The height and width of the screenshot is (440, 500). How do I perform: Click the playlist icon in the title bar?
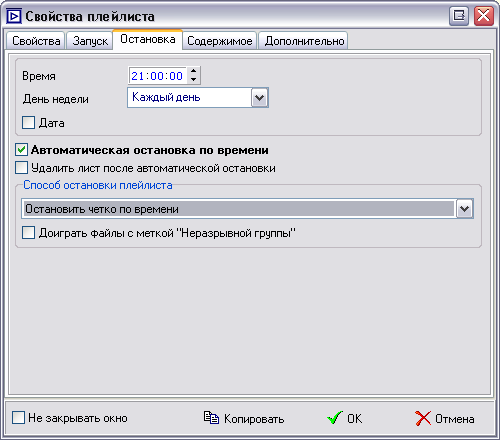click(x=14, y=16)
